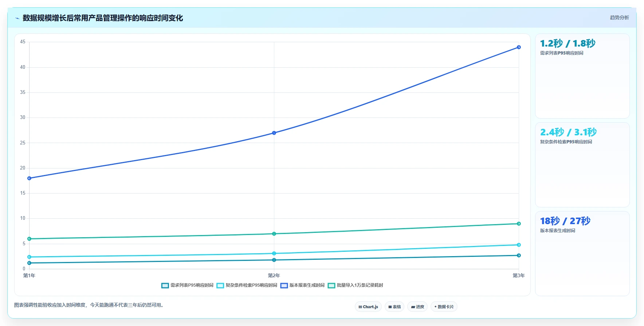Click 需求列表 data point at 第2年
The image size is (644, 326).
point(274,260)
